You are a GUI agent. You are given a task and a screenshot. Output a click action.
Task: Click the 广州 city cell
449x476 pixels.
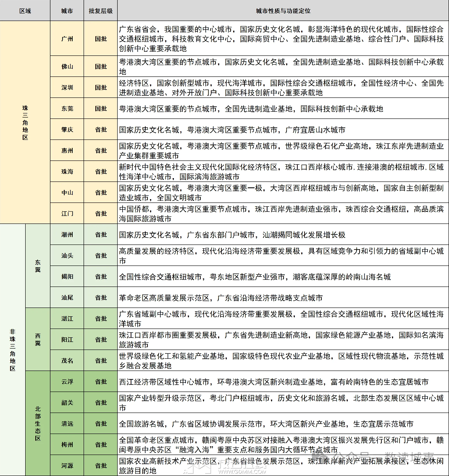click(67, 39)
